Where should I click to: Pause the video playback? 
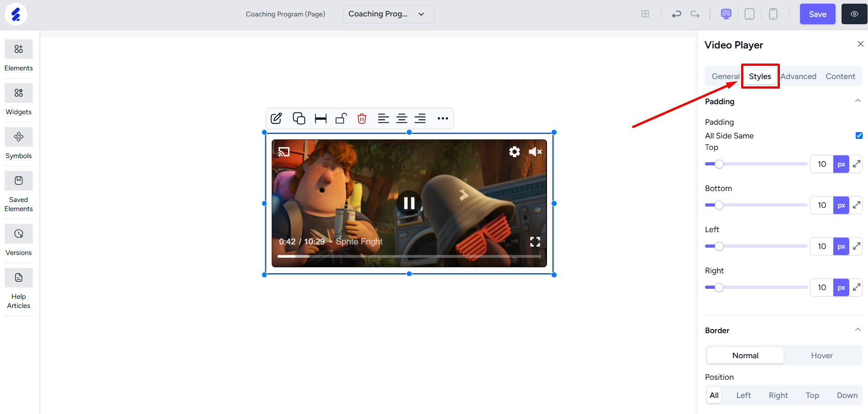[x=409, y=203]
